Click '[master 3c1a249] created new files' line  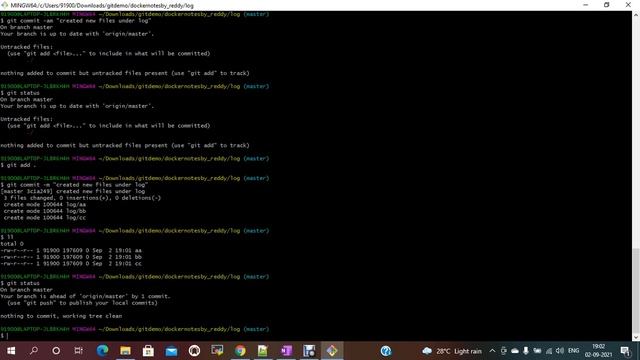click(73, 191)
